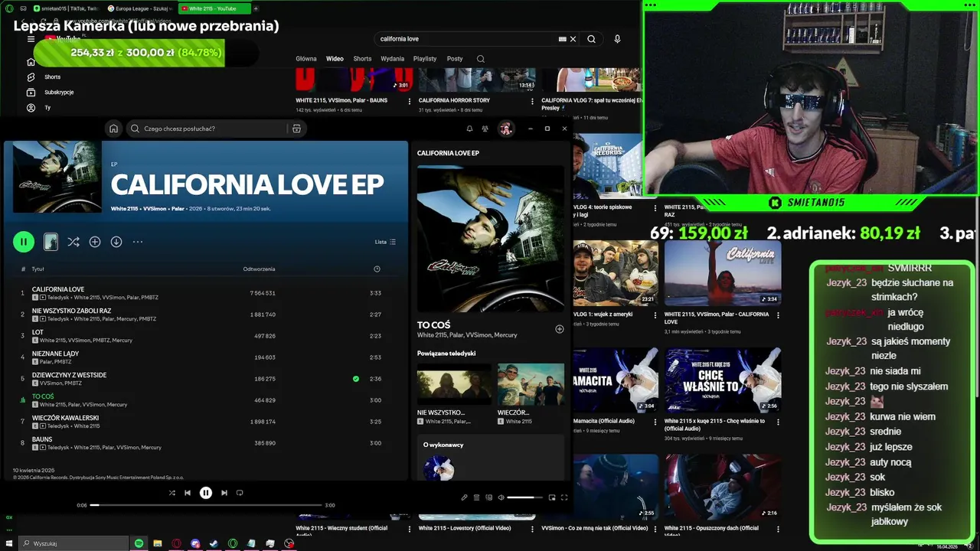Switch to YouTube channel Wydania tab
Image resolution: width=980 pixels, height=551 pixels.
[x=392, y=59]
